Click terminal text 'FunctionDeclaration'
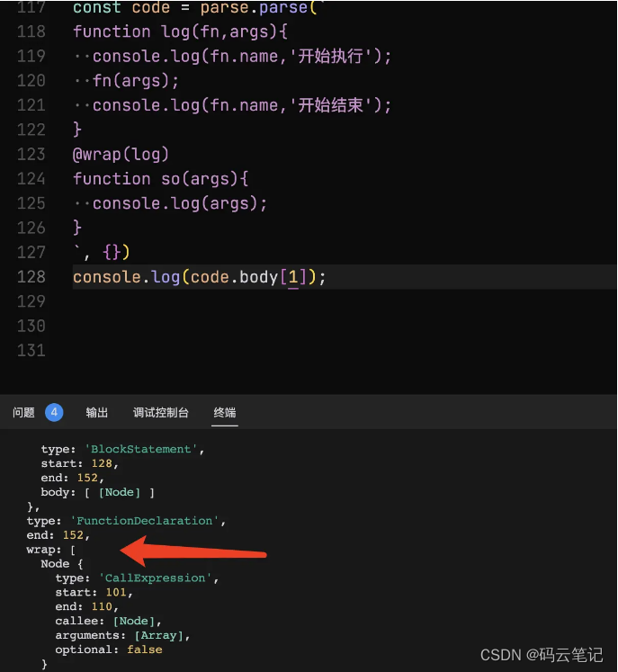Image resolution: width=618 pixels, height=672 pixels. tap(145, 521)
